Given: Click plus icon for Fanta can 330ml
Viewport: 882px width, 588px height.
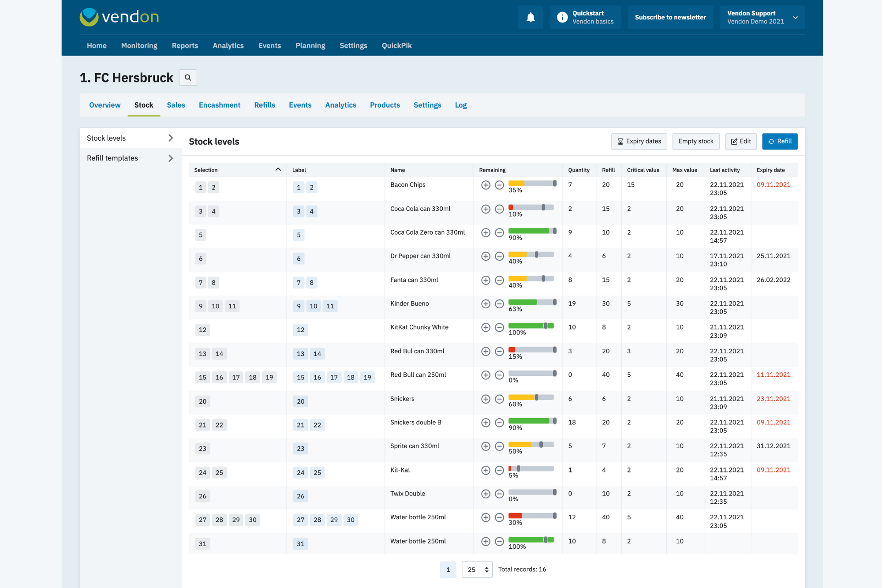Looking at the screenshot, I should 486,280.
